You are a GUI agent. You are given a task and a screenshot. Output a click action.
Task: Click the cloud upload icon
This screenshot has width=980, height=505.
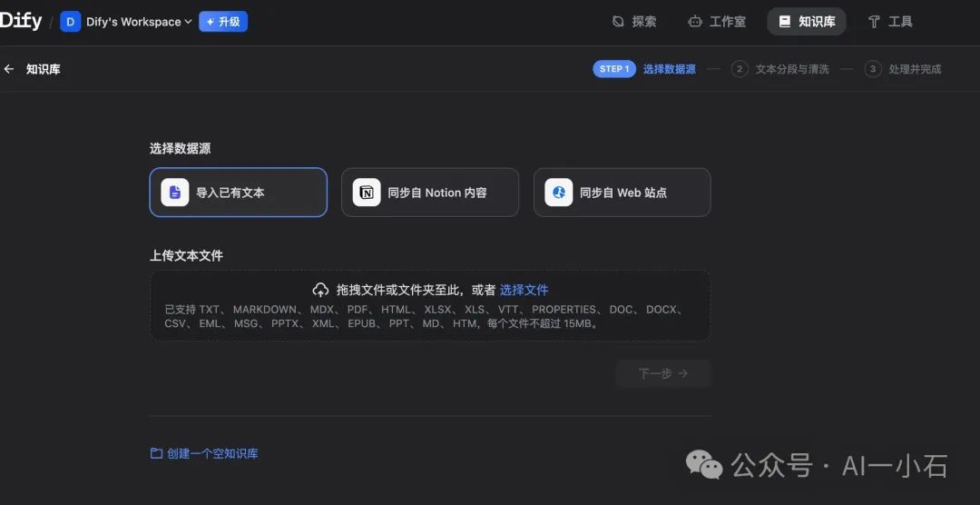coord(320,291)
